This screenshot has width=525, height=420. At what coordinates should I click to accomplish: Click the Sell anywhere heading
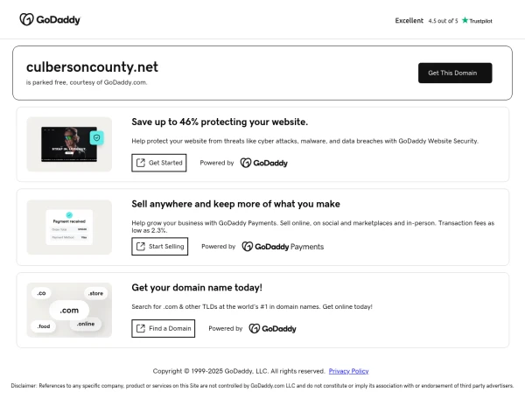(x=235, y=204)
